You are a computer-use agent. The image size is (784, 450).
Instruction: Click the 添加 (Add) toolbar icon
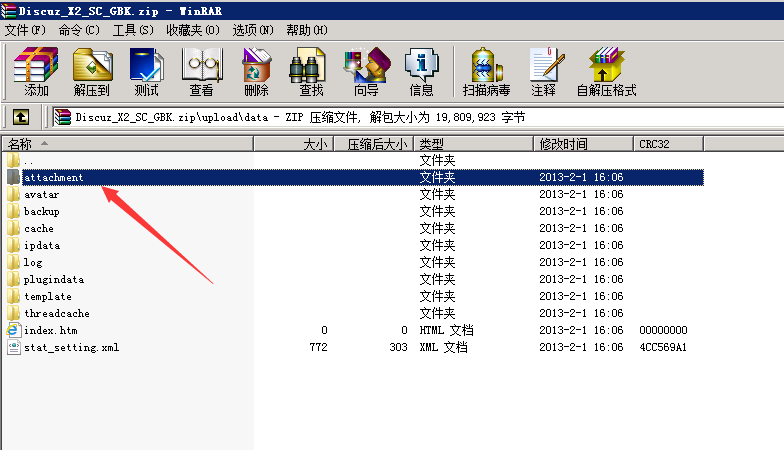pos(36,70)
